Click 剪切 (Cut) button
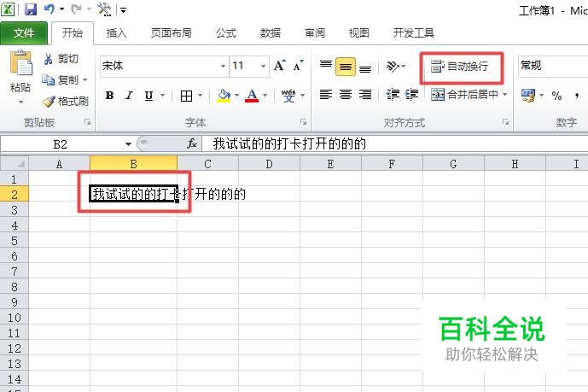The width and height of the screenshot is (588, 392). click(61, 59)
